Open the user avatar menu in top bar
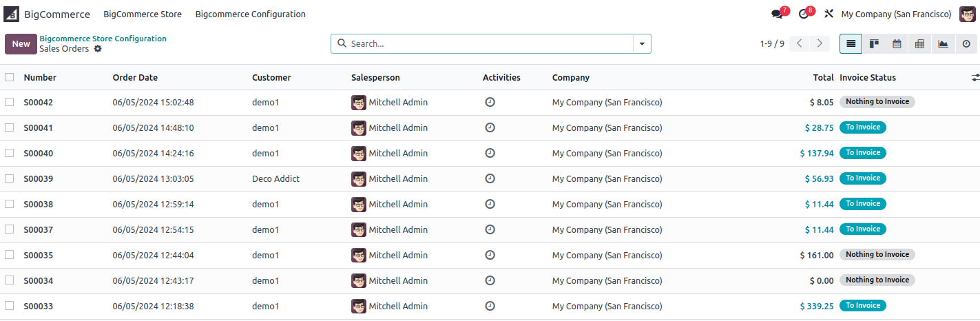This screenshot has height=321, width=980. pyautogui.click(x=967, y=14)
